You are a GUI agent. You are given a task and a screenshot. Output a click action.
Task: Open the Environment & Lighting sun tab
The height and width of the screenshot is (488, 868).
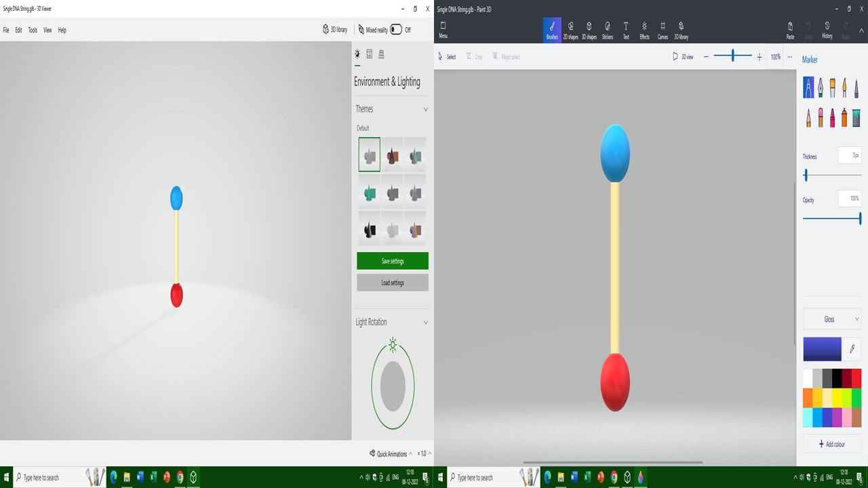pos(357,54)
